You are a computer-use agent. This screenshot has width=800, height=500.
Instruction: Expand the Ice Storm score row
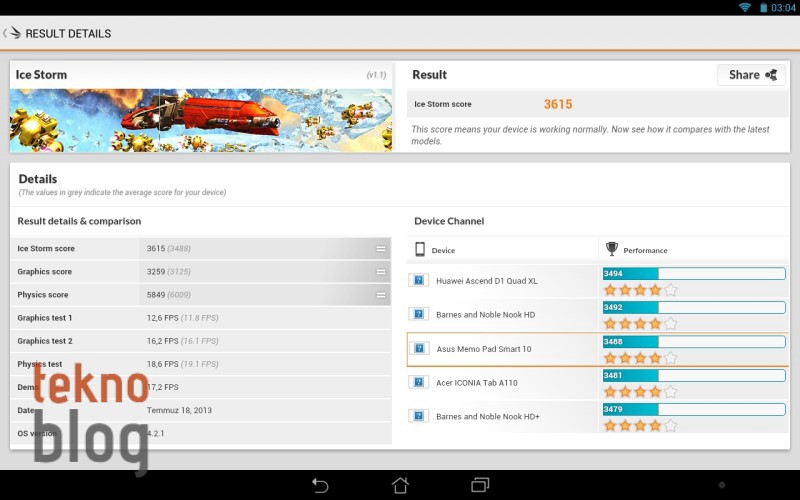[380, 248]
